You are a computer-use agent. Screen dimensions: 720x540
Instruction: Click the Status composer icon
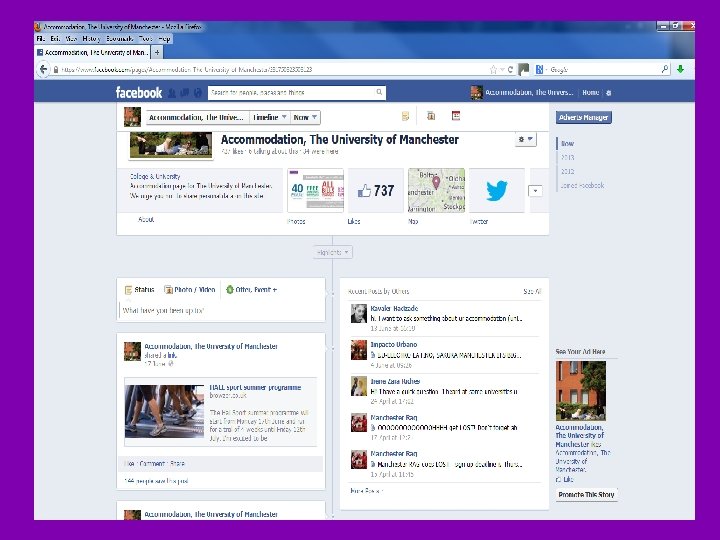coord(129,290)
